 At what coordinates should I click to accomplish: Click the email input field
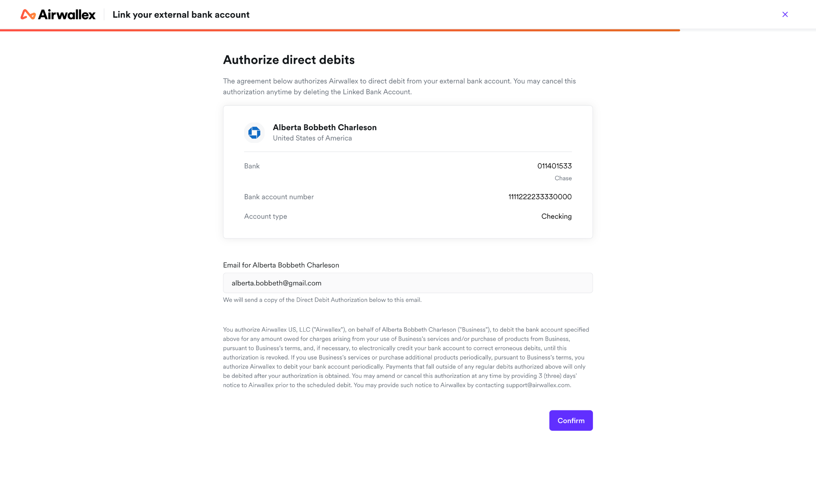pyautogui.click(x=408, y=283)
